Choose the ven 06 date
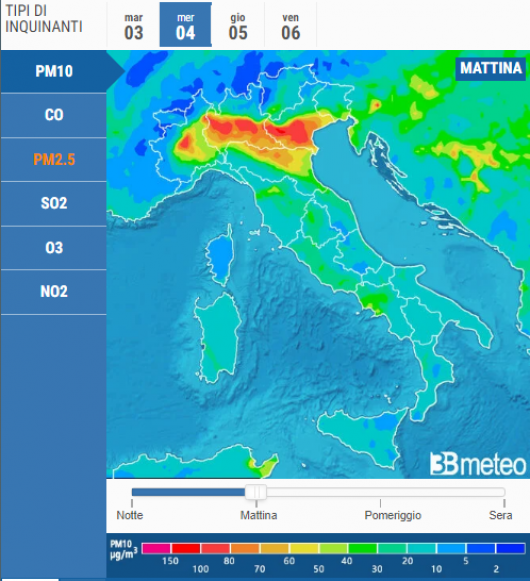Viewport: 530px width, 581px height. click(291, 26)
